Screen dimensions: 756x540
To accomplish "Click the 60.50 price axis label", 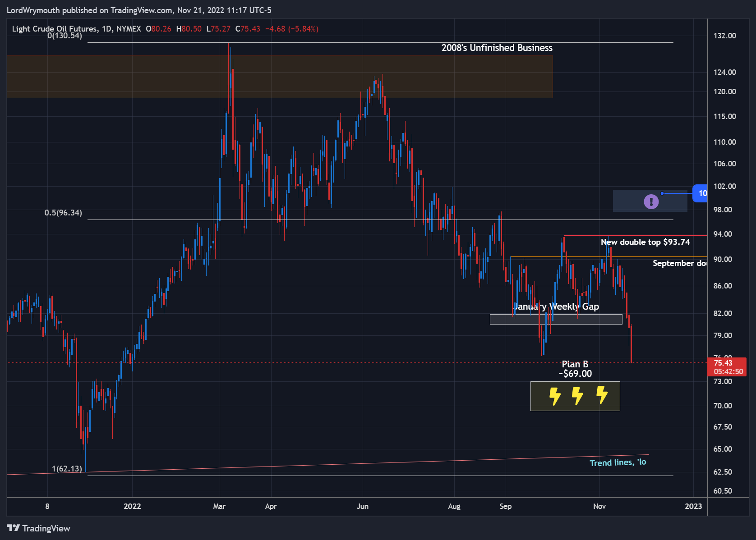I will (723, 491).
